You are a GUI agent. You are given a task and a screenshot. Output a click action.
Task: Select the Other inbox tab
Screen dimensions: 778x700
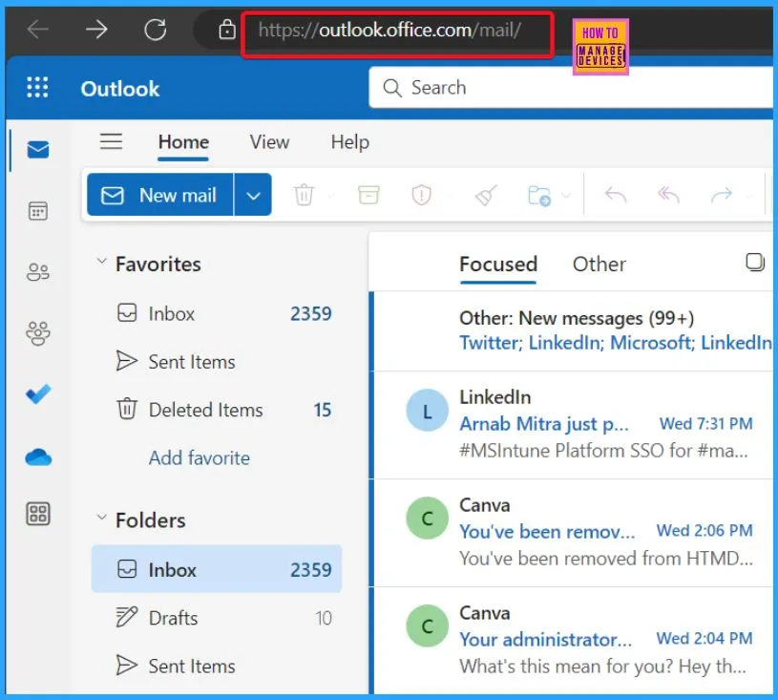point(599,265)
